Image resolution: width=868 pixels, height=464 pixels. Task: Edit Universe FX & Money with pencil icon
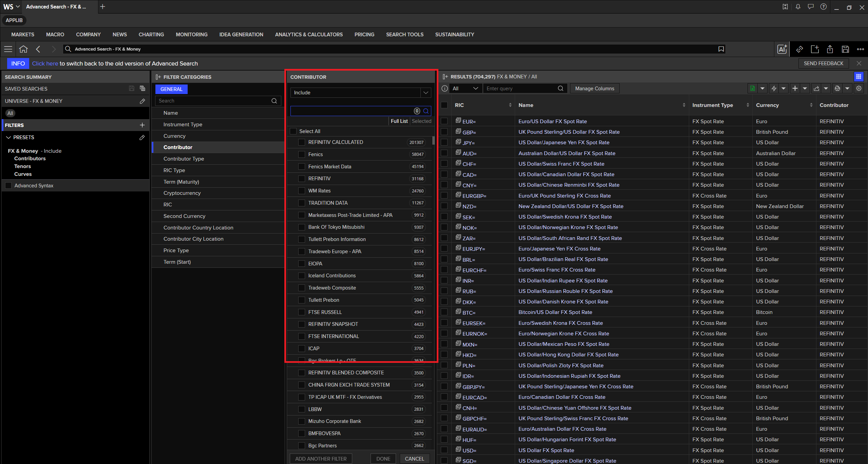(x=142, y=101)
